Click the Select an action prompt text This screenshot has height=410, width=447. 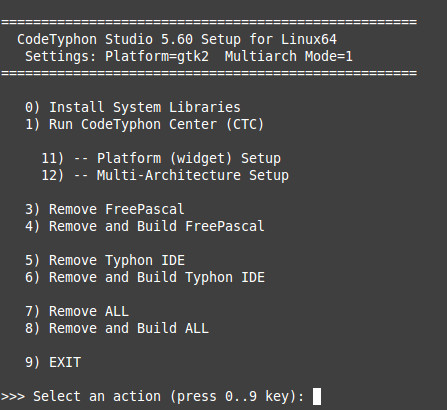168,396
